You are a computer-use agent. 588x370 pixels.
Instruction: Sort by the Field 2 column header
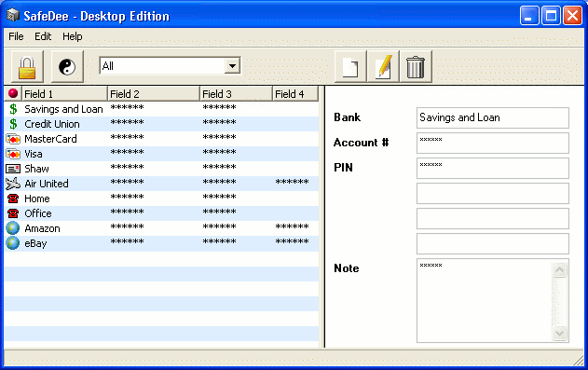pyautogui.click(x=154, y=94)
